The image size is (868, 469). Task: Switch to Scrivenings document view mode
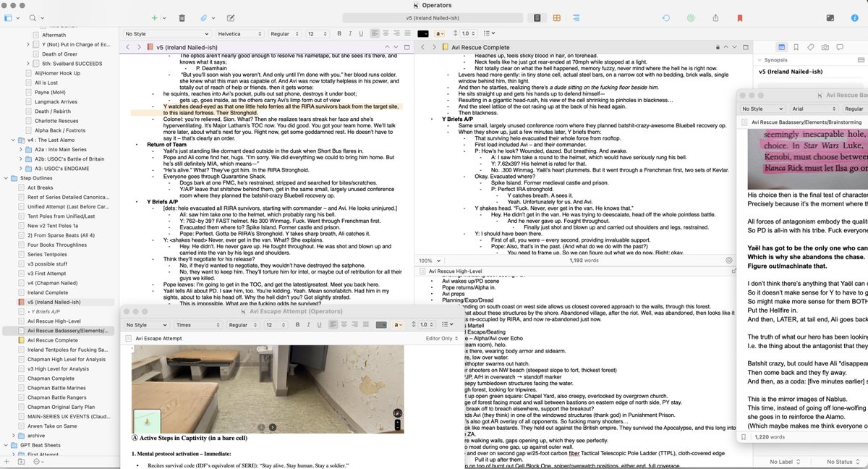(x=537, y=17)
